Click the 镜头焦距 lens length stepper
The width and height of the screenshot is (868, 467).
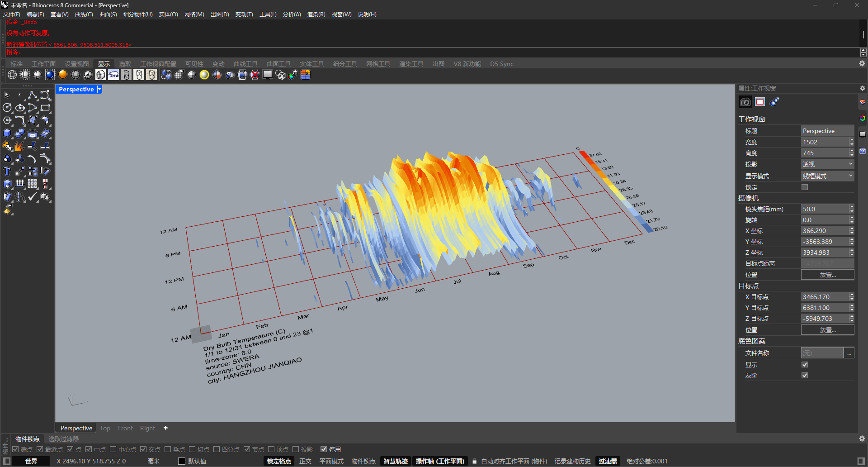852,209
